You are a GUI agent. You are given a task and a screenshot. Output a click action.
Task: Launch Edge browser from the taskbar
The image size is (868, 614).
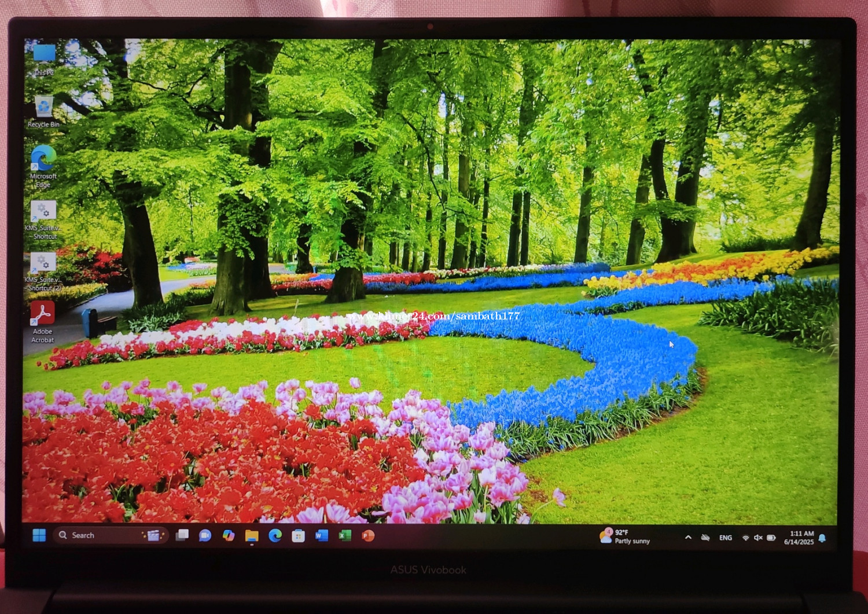point(275,536)
